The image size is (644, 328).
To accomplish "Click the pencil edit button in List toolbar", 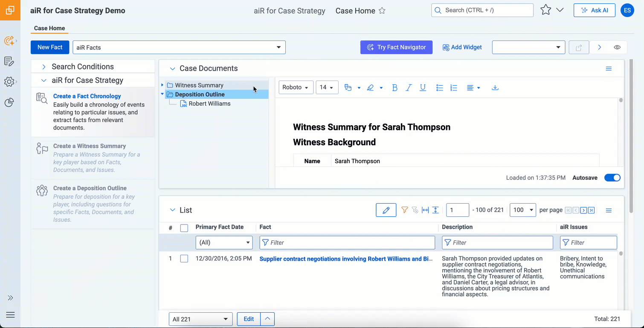I will point(386,210).
